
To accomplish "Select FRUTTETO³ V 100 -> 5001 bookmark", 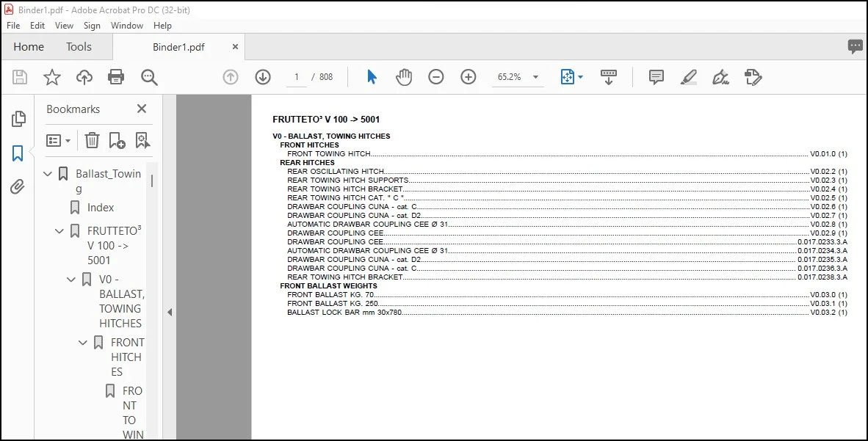I will click(114, 245).
